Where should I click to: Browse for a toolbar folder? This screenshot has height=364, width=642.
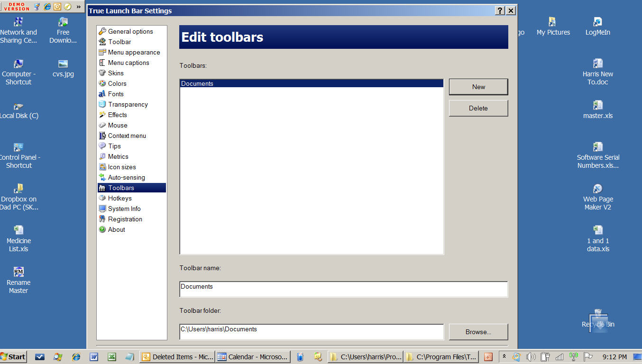478,332
